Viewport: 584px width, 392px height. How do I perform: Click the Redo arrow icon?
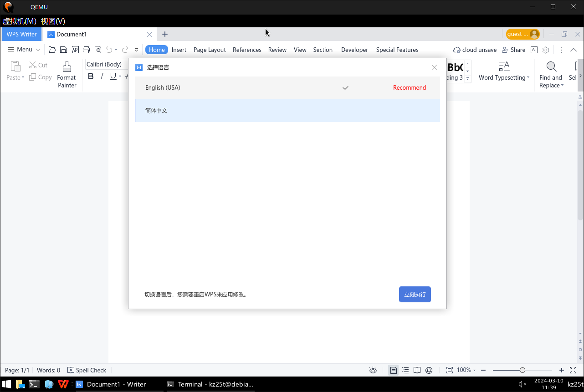(125, 50)
